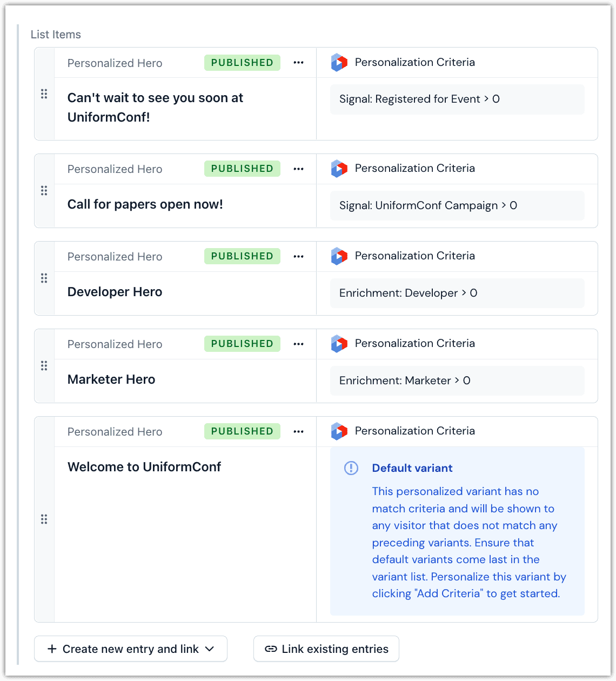
Task: Open the Developer Hero entry title
Action: coord(115,292)
